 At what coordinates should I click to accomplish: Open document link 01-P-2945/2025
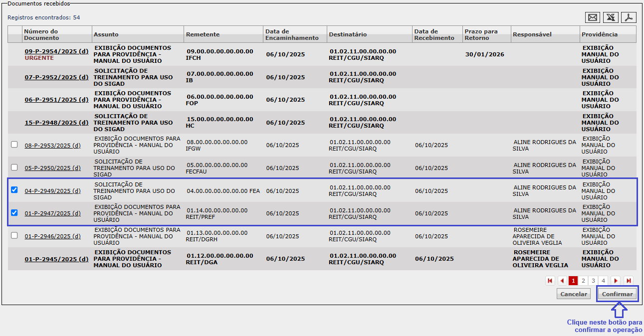[56, 259]
